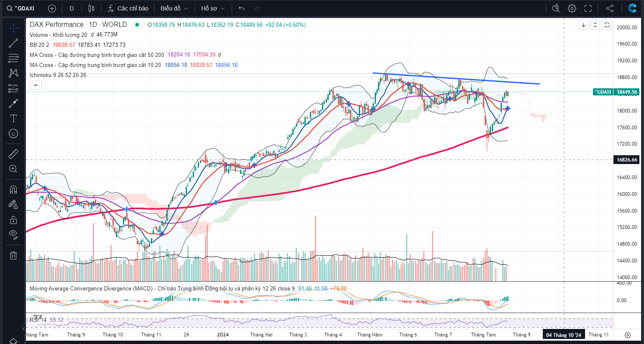Open symbol search for ^GDAXI

click(x=21, y=8)
